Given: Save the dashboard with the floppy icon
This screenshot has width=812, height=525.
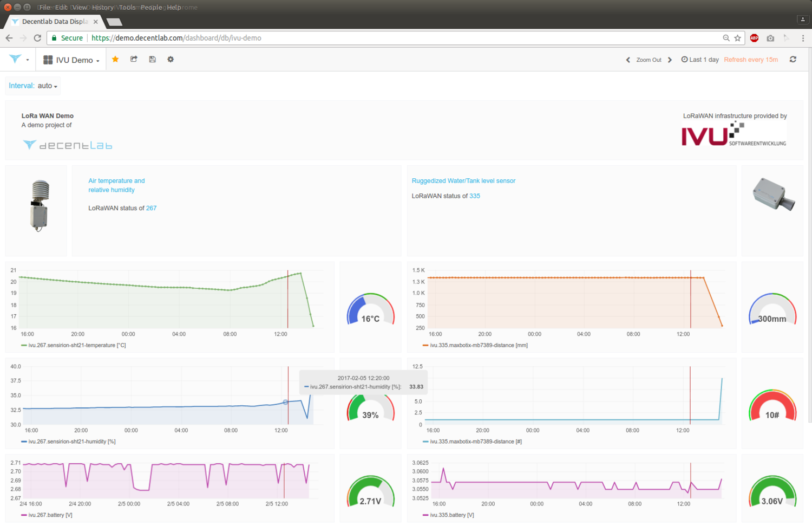Looking at the screenshot, I should (152, 59).
